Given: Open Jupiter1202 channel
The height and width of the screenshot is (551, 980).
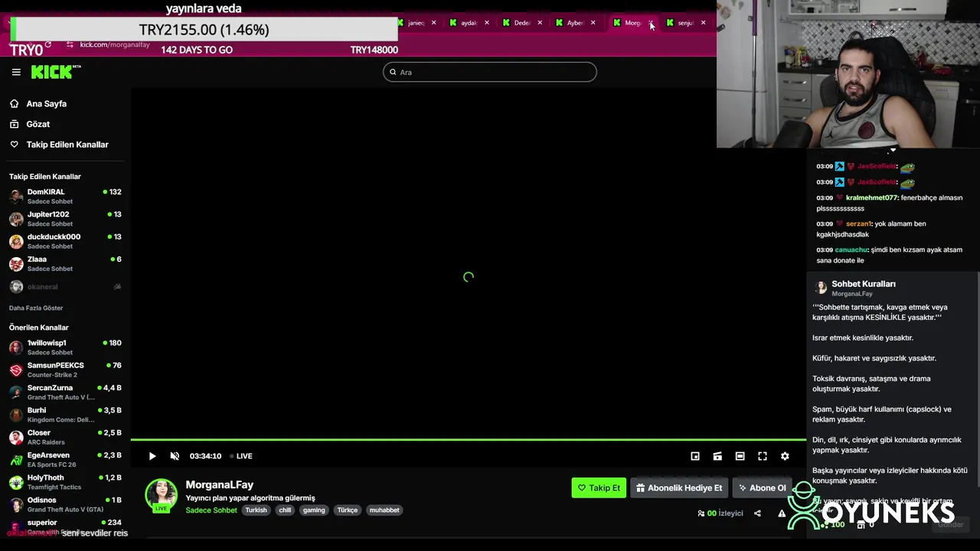Looking at the screenshot, I should (65, 219).
